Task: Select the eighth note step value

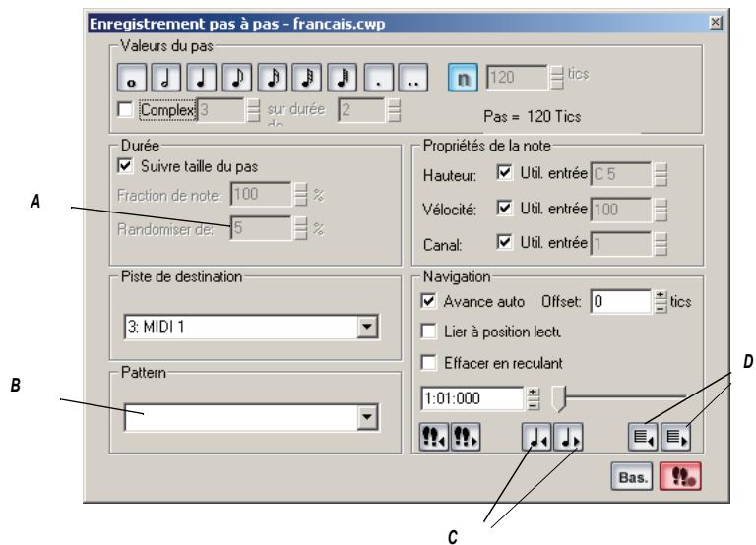Action: pyautogui.click(x=236, y=78)
